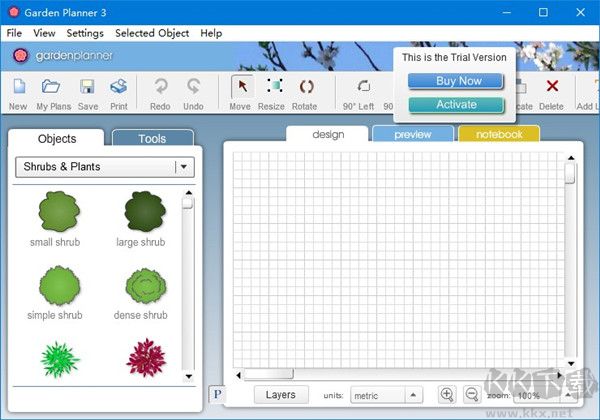Image resolution: width=600 pixels, height=420 pixels.
Task: Switch to the Tools tab
Action: 153,138
